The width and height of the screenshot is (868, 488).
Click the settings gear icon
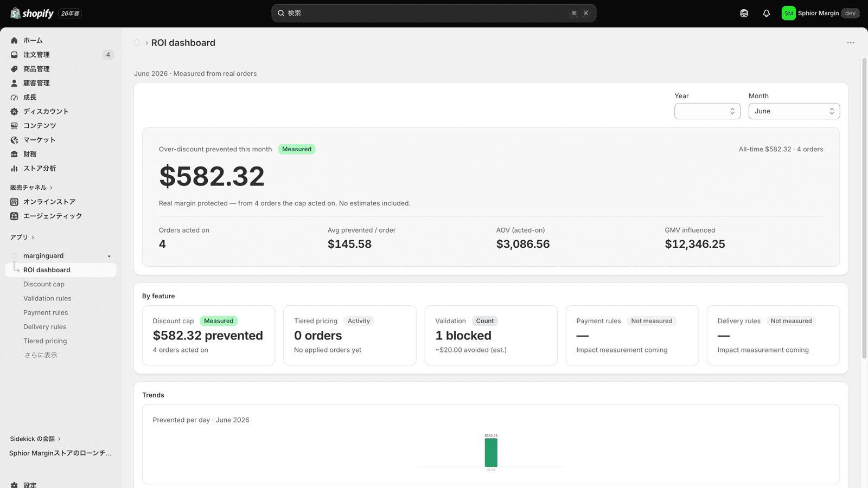click(x=14, y=485)
